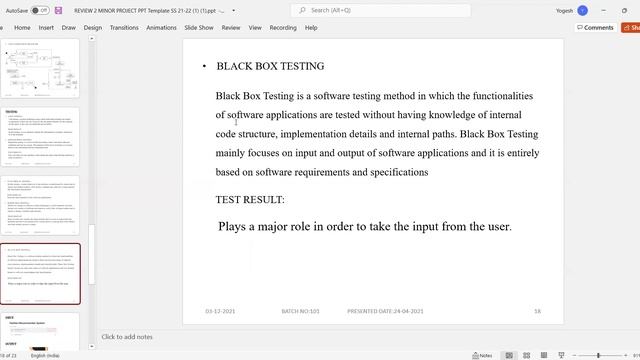Click the thumbnail pane scrollbar thumb
This screenshot has width=640, height=360.
pos(92,254)
